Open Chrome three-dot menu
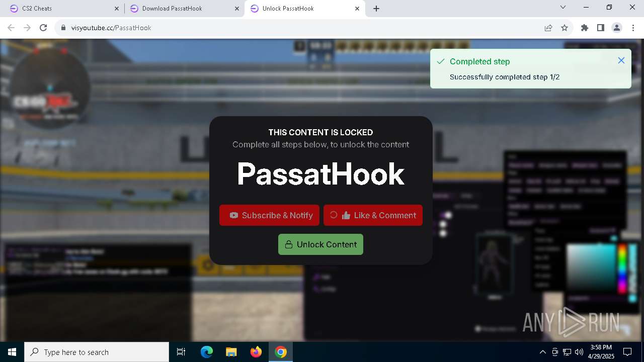The height and width of the screenshot is (362, 644). click(x=633, y=28)
